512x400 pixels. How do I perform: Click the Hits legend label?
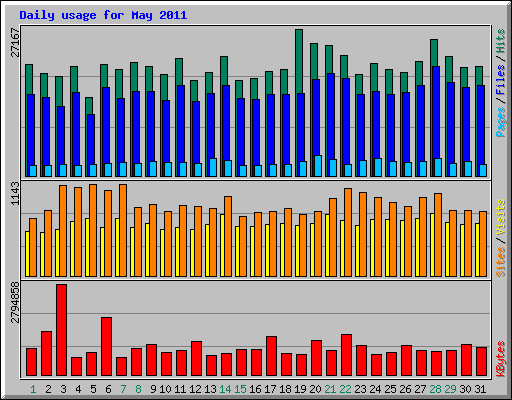[x=500, y=41]
